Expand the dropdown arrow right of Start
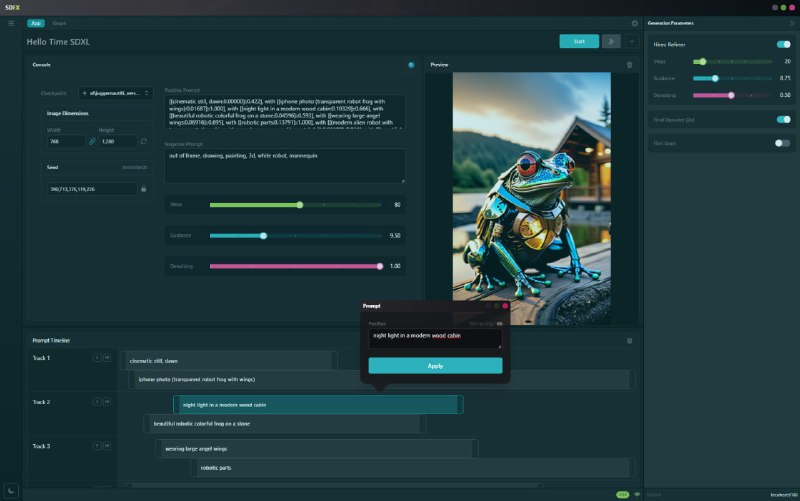Screen dimensions: 800x501 click(632, 41)
